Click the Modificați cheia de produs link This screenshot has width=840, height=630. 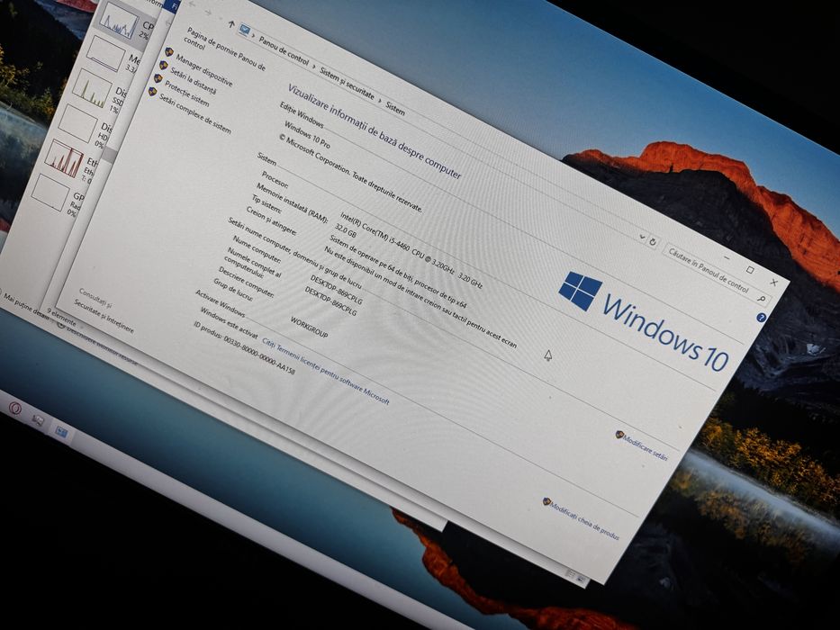585,521
